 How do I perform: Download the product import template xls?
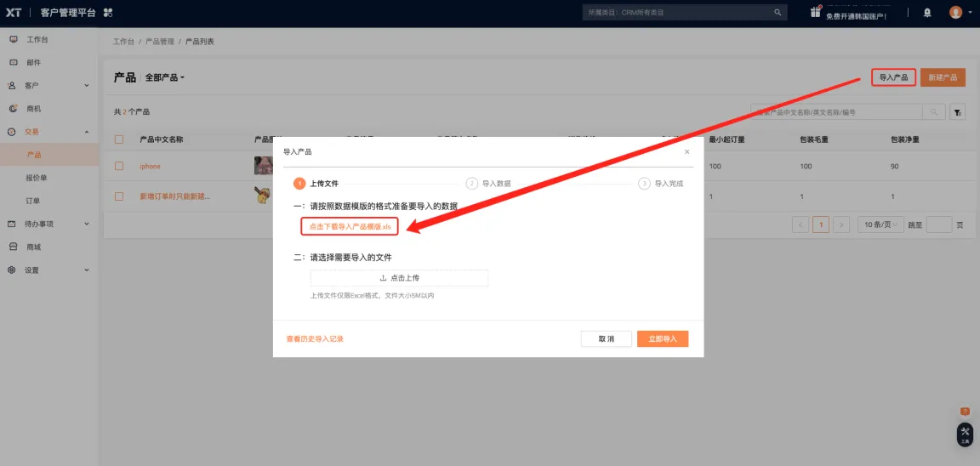350,227
